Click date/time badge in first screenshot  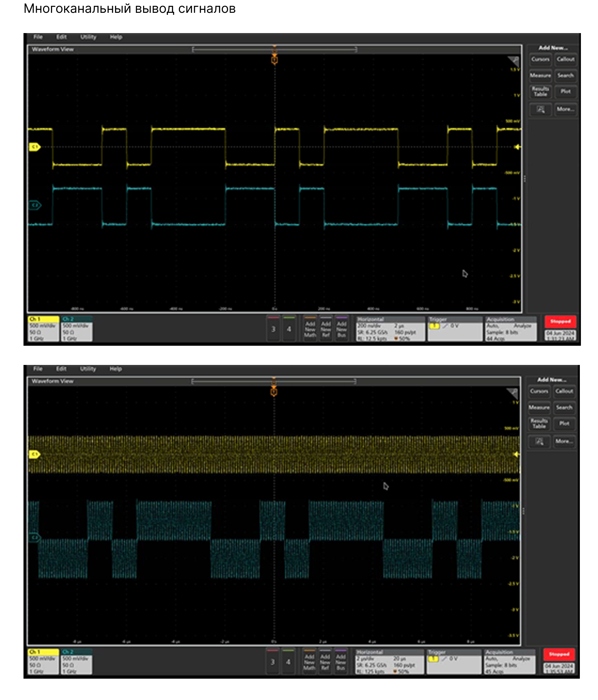(x=560, y=336)
